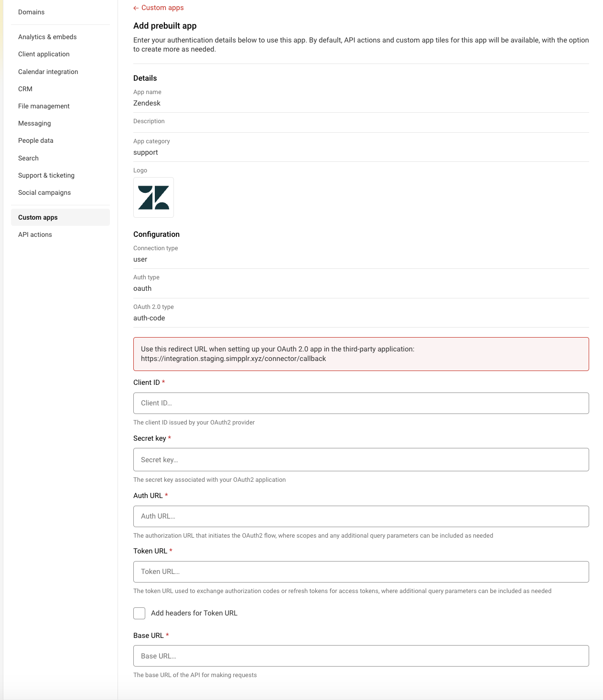603x700 pixels.
Task: Open Domains settings in the sidebar
Action: (x=32, y=12)
